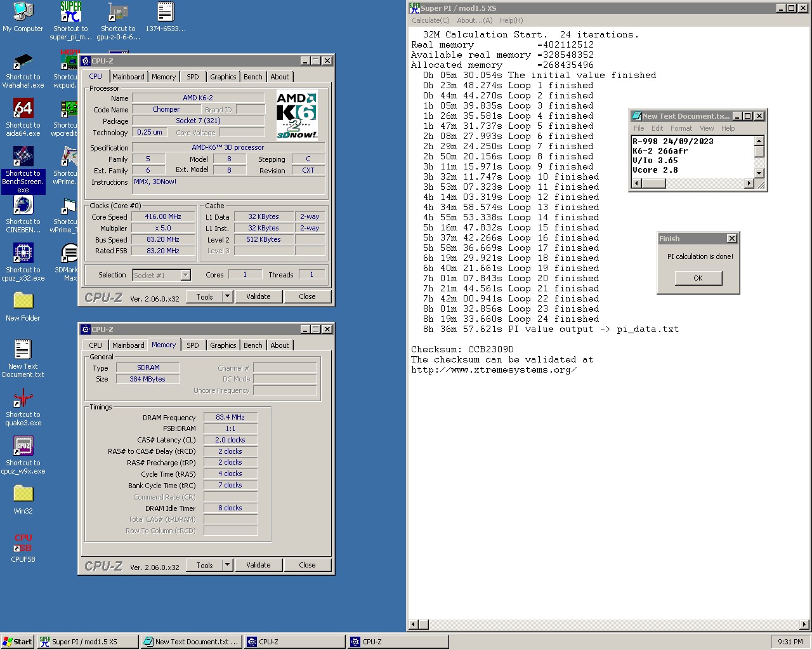This screenshot has width=812, height=650.
Task: Open New Text Document.txt desktop icon
Action: tap(23, 359)
